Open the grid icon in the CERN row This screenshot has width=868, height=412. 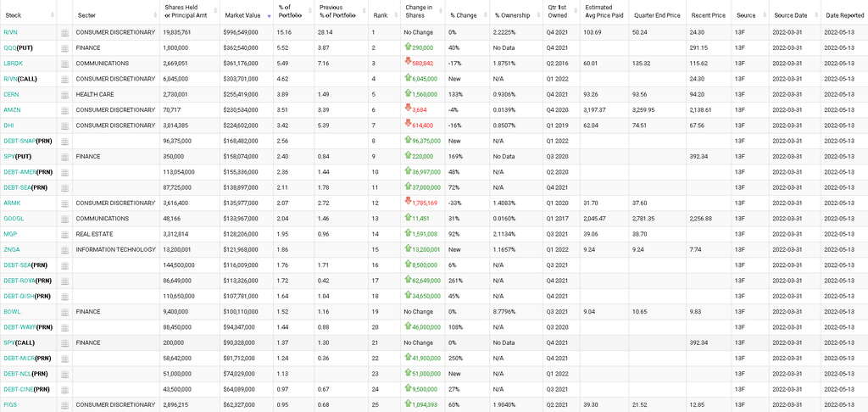click(64, 95)
